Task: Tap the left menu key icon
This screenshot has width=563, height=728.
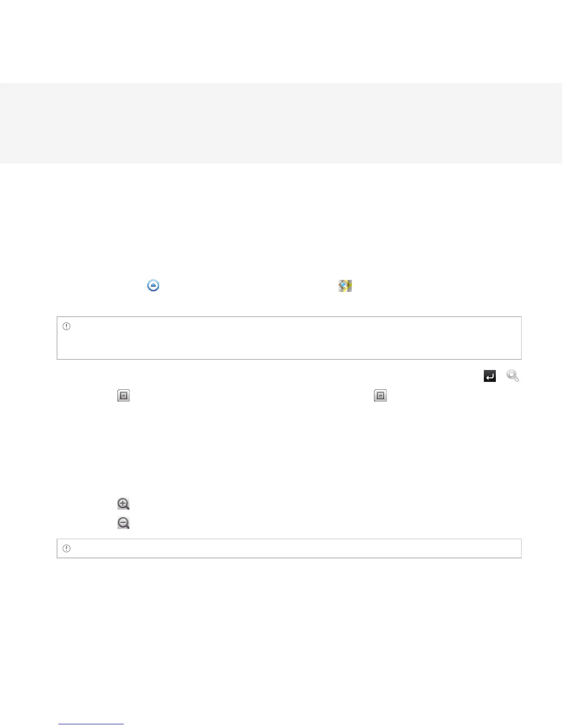Action: tap(123, 396)
